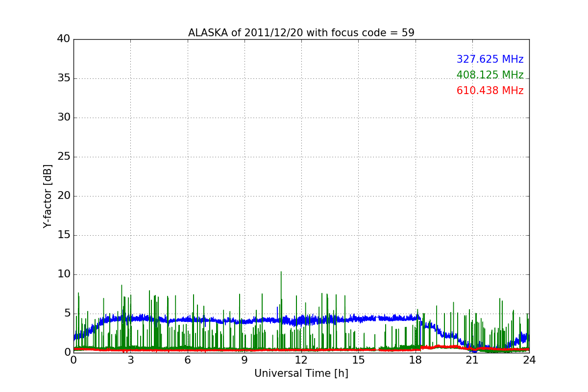
Task: Click y-axis tick label 10
Action: click(64, 274)
